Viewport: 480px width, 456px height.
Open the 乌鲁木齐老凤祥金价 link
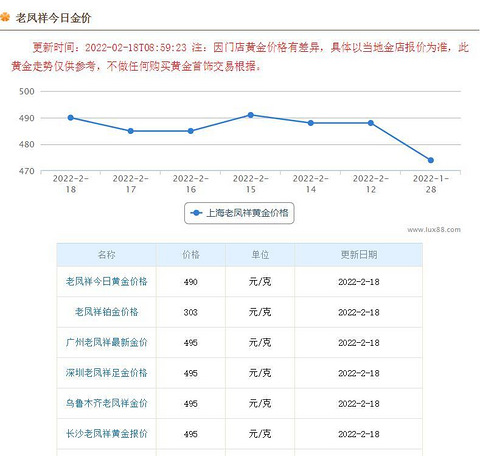pyautogui.click(x=106, y=403)
